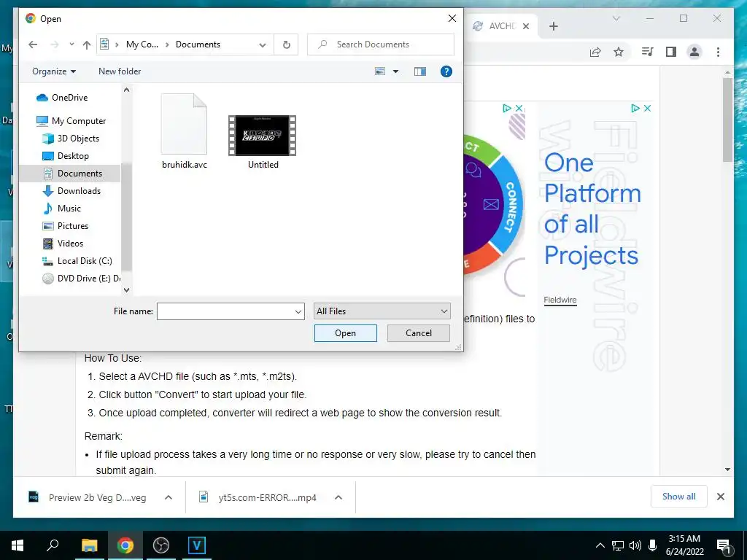
Task: Expand the address bar path dropdown
Action: coord(263,44)
